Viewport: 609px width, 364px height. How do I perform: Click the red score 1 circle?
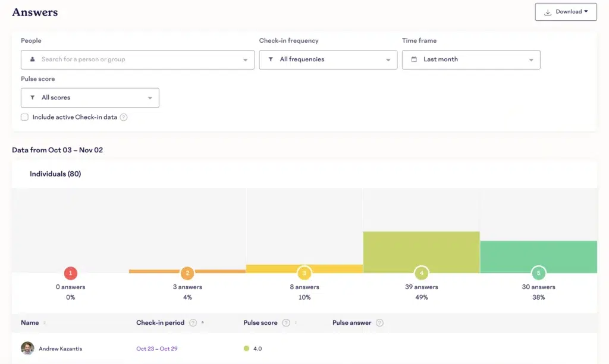click(70, 273)
